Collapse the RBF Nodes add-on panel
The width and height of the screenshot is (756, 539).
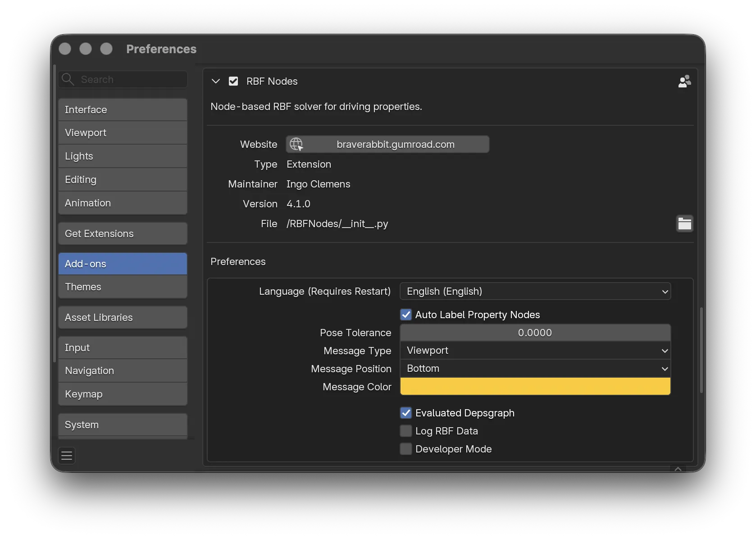pyautogui.click(x=216, y=81)
